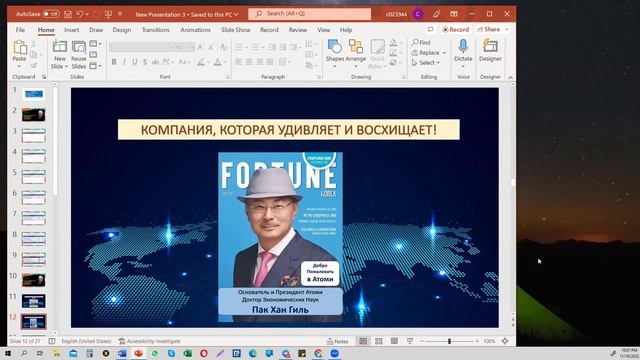Open the Arrange objects icon
Viewport: 640px width, 360px height.
356,47
